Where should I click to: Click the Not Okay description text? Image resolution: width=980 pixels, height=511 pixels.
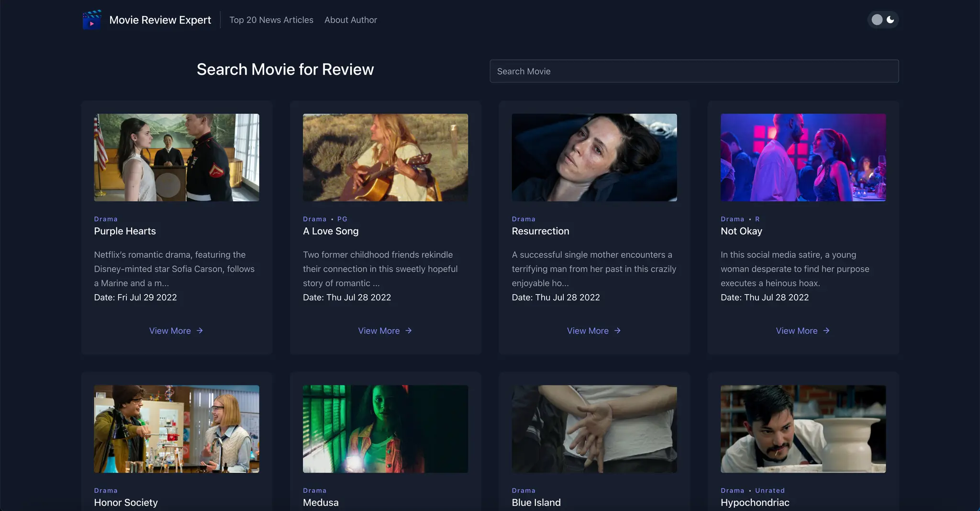point(795,269)
